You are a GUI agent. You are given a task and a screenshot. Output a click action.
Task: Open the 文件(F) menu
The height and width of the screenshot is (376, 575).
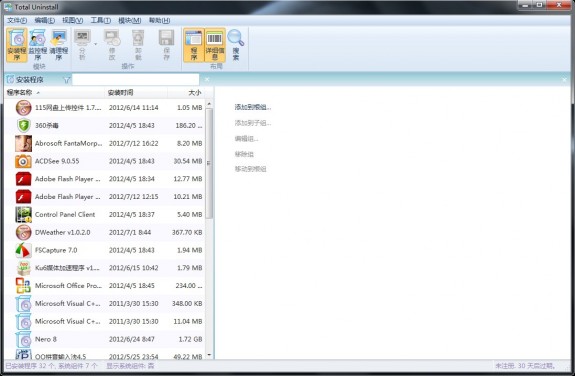pos(17,20)
